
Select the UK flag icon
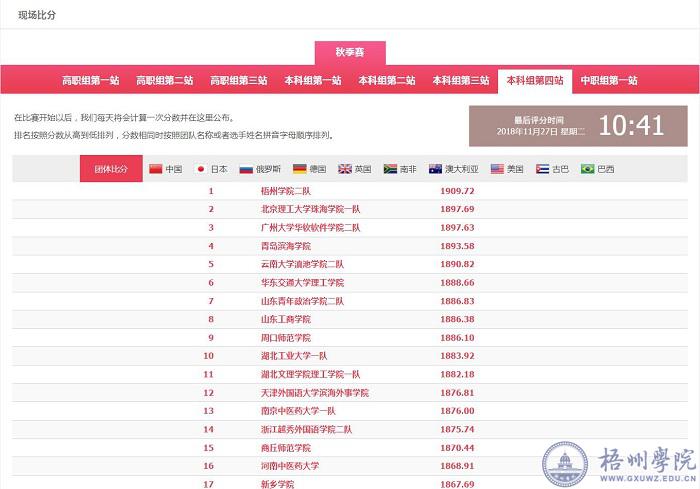tap(345, 169)
